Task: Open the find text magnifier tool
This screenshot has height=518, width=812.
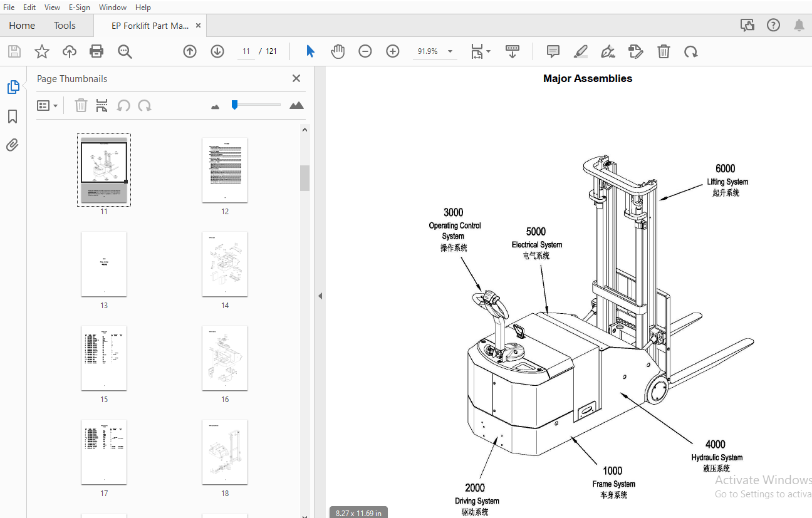Action: 125,51
